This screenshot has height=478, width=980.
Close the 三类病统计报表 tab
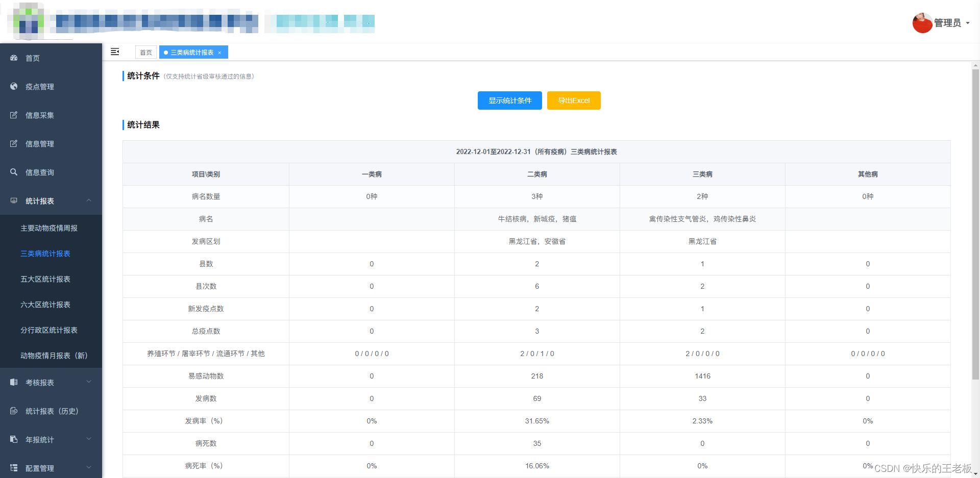(x=219, y=52)
